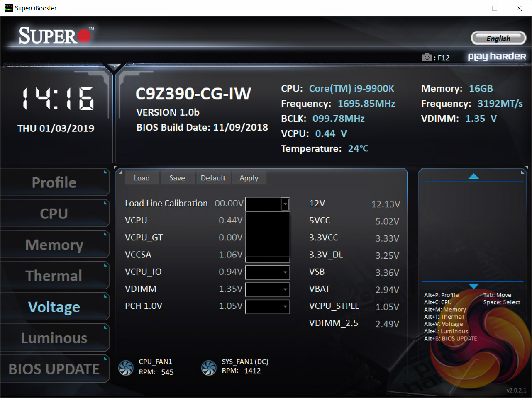Viewport: 532px width, 398px height.
Task: Click the CPU_FAN1 fan icon
Action: pos(126,368)
